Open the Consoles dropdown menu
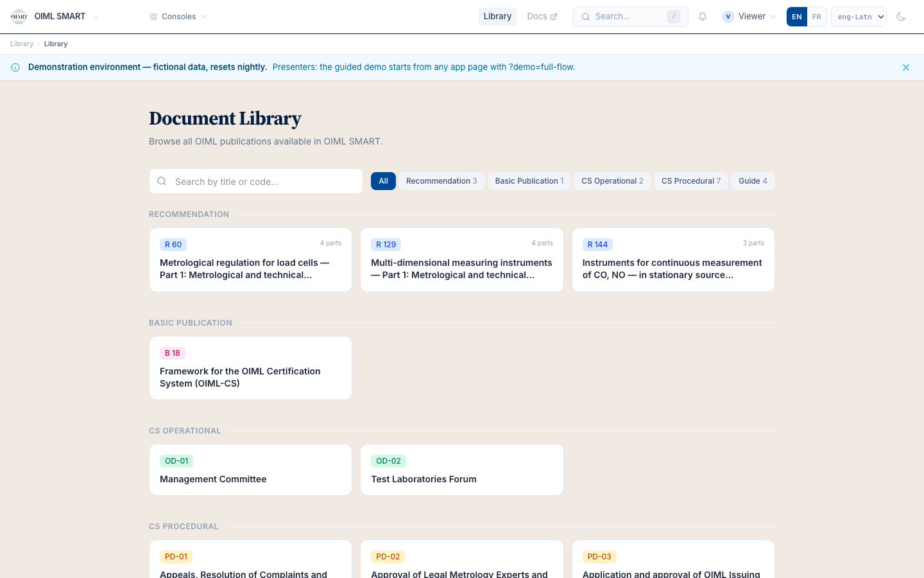The image size is (924, 578). click(x=178, y=17)
